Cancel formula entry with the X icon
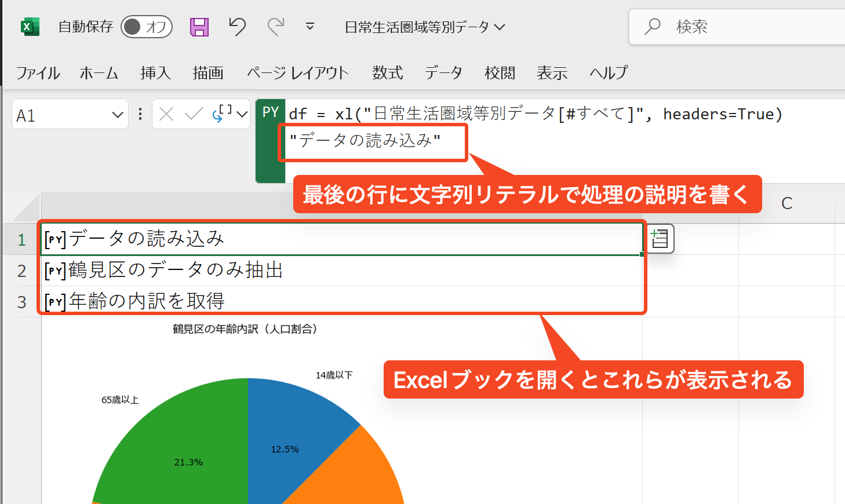This screenshot has width=845, height=504. click(x=166, y=114)
